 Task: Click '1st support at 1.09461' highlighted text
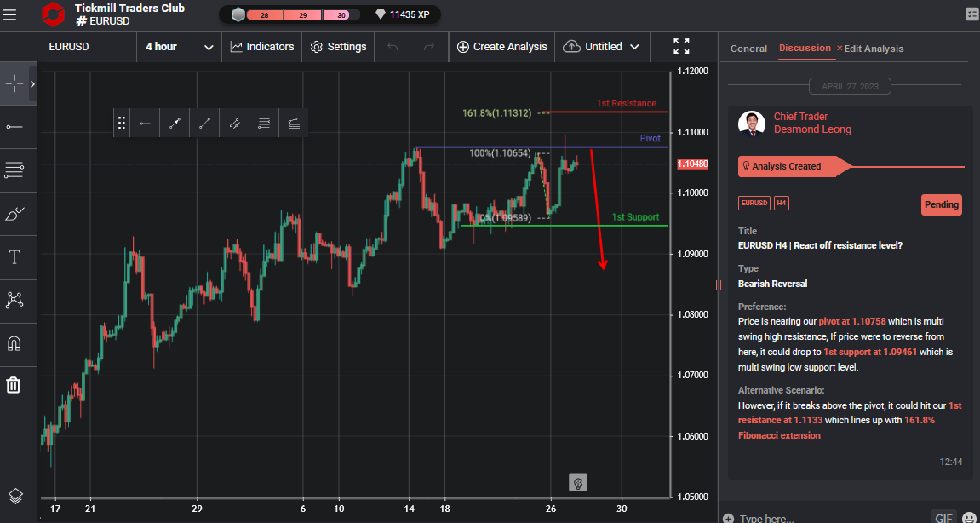pos(870,352)
